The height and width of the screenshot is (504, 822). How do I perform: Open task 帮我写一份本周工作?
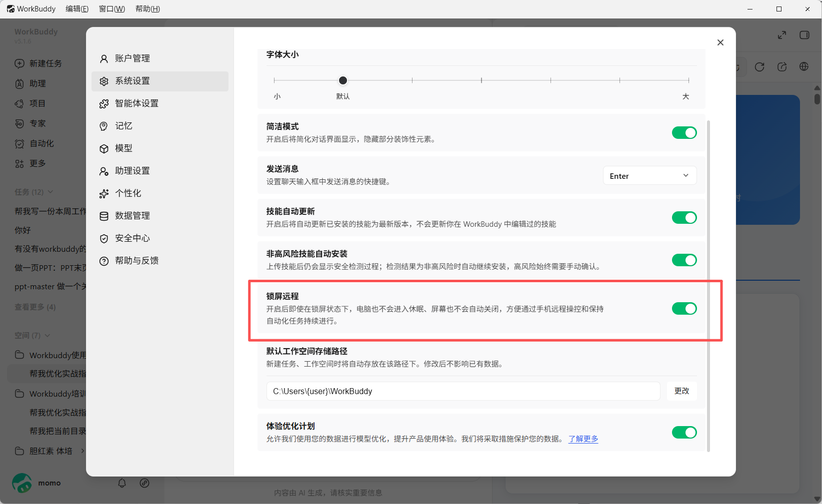click(50, 211)
